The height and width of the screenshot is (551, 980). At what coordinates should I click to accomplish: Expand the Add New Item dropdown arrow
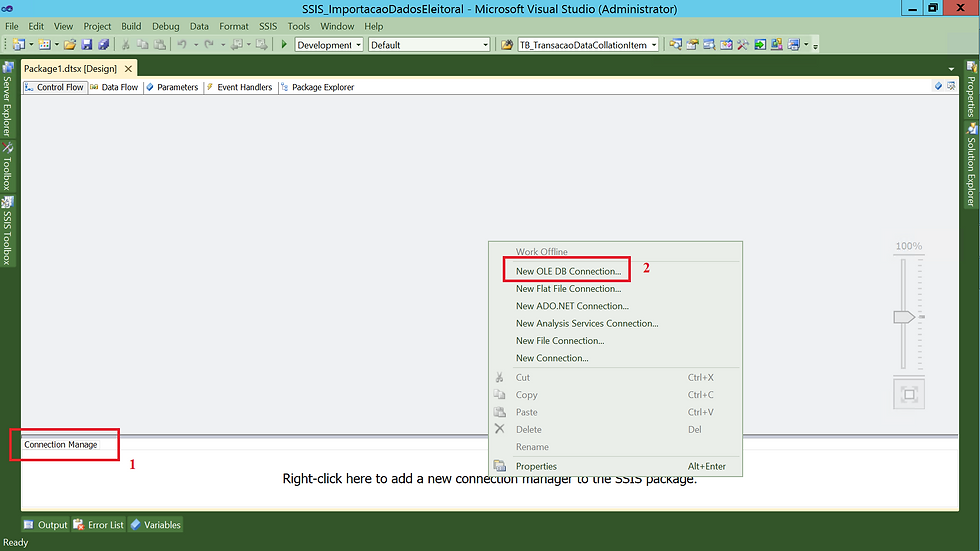tap(56, 44)
